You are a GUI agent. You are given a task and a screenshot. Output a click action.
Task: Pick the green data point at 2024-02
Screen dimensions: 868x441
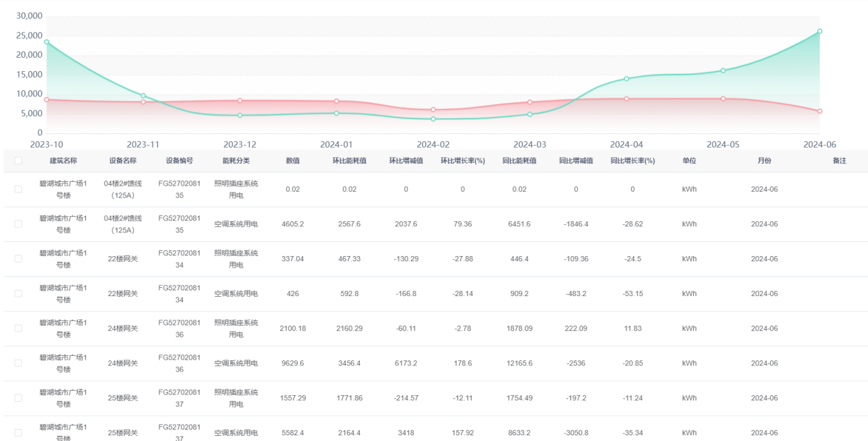433,119
